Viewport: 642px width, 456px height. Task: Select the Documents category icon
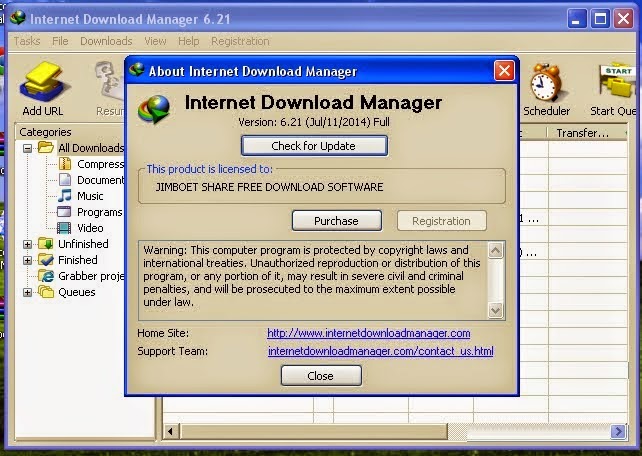65,180
